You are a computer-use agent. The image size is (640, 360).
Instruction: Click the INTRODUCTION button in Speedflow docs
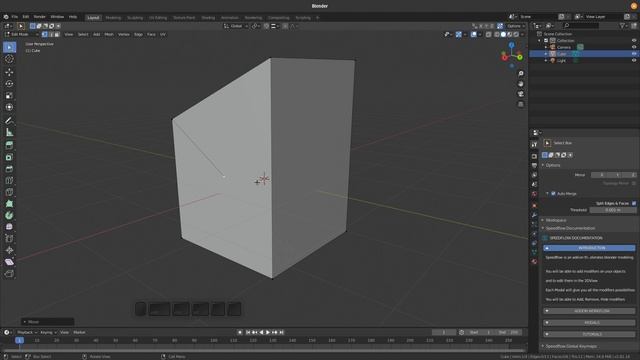(589, 248)
